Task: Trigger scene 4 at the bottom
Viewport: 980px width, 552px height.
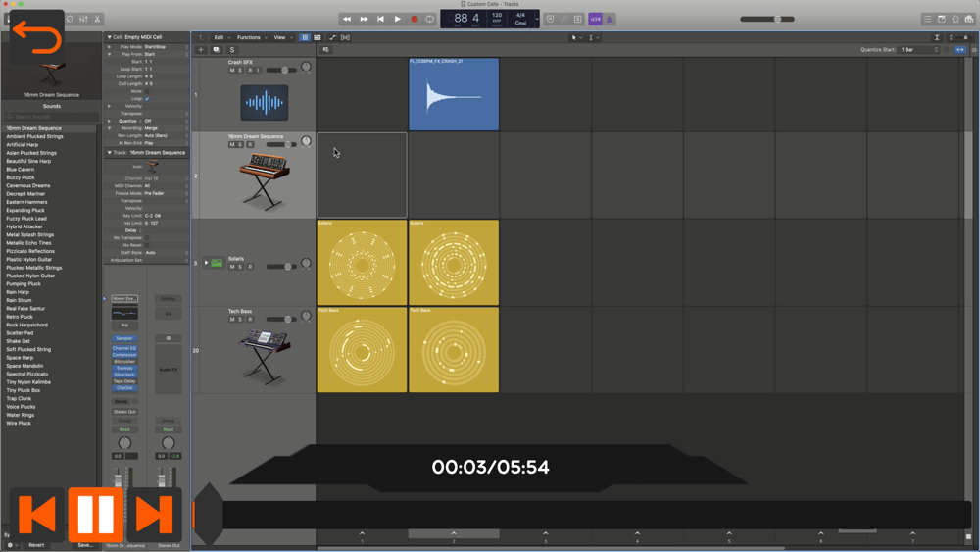Action: pos(638,533)
